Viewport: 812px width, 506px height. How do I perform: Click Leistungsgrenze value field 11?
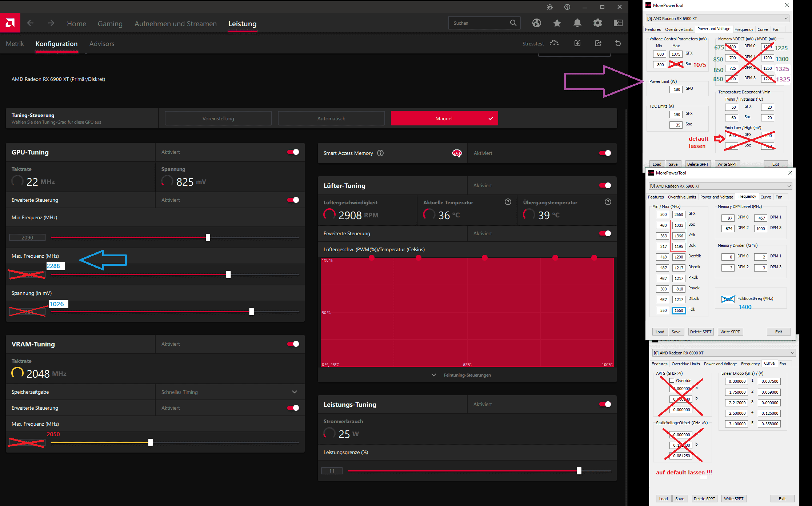tap(332, 471)
